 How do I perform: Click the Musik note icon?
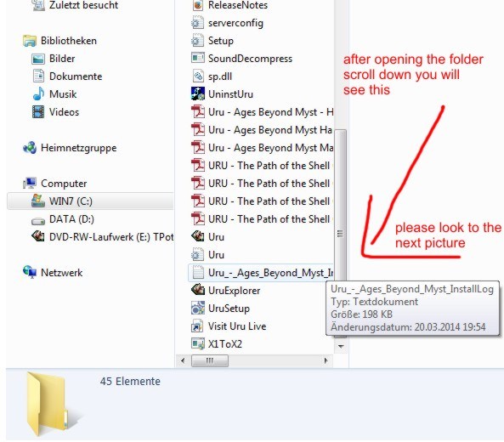tap(38, 94)
